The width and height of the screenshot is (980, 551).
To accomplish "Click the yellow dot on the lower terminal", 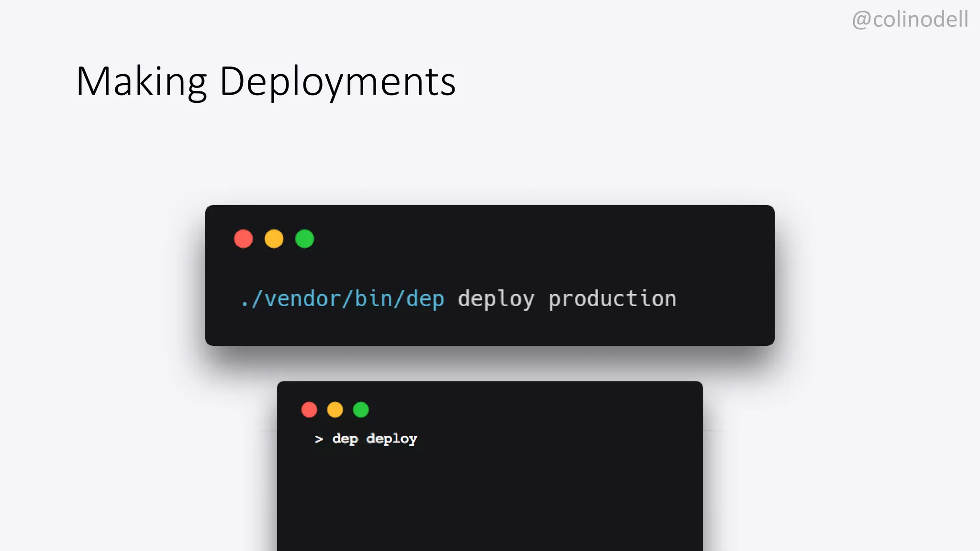I will tap(335, 410).
